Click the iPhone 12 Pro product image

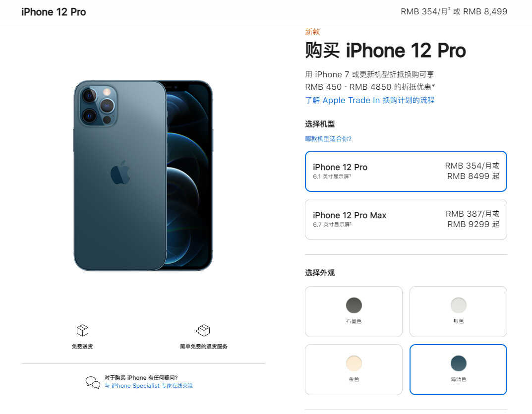coord(143,176)
